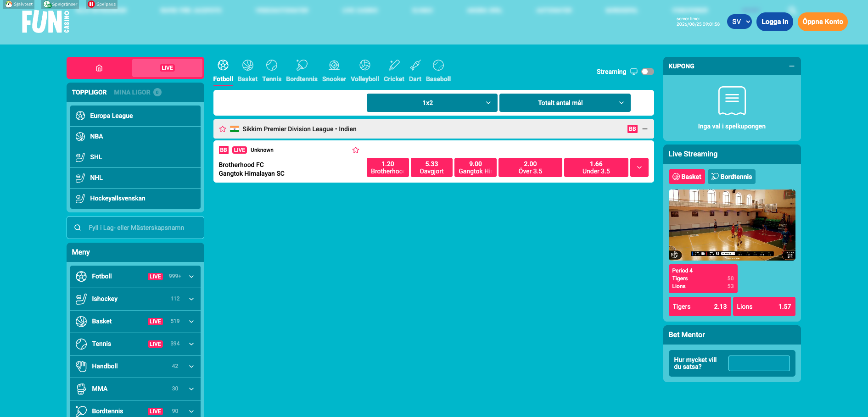The width and height of the screenshot is (868, 417).
Task: Click the Tennis ball icon in Meny
Action: click(x=81, y=344)
